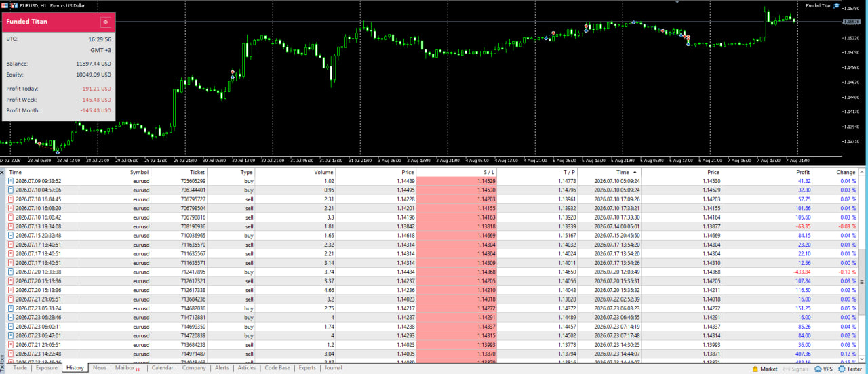The width and height of the screenshot is (868, 374).
Task: Switch to the Company tab
Action: pyautogui.click(x=194, y=368)
